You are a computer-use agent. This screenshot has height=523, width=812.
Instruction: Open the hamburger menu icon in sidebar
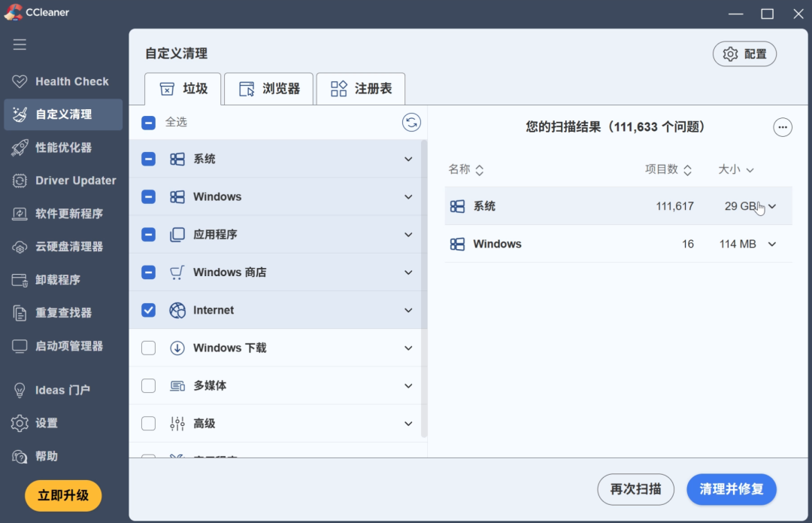[x=20, y=44]
